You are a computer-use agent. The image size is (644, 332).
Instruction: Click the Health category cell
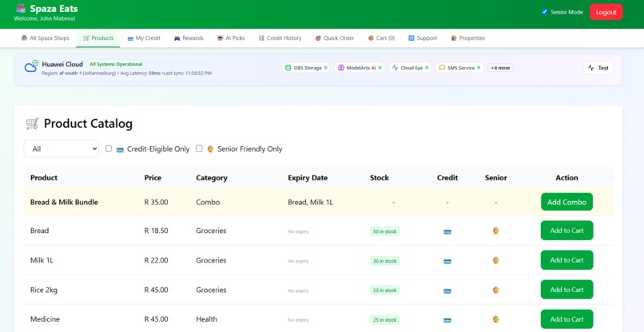[207, 319]
